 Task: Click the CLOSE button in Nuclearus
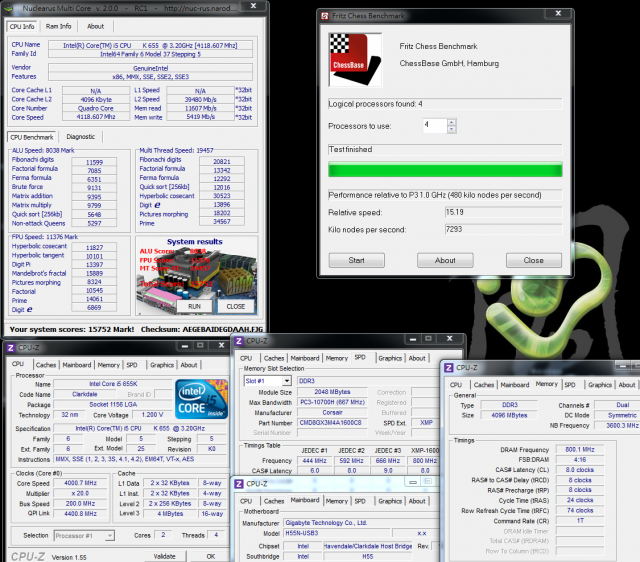click(236, 306)
